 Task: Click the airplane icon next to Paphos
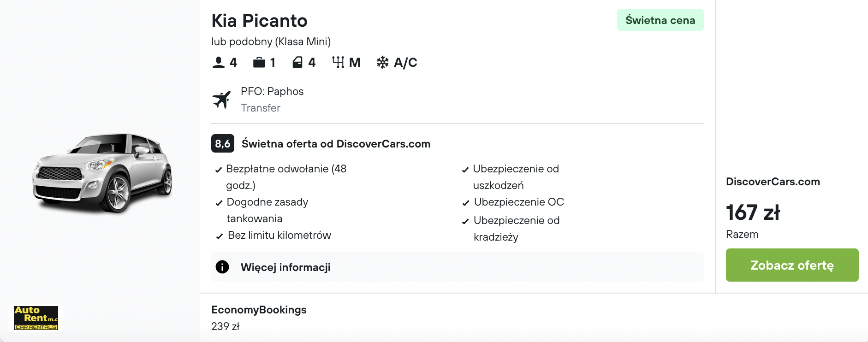[x=222, y=100]
